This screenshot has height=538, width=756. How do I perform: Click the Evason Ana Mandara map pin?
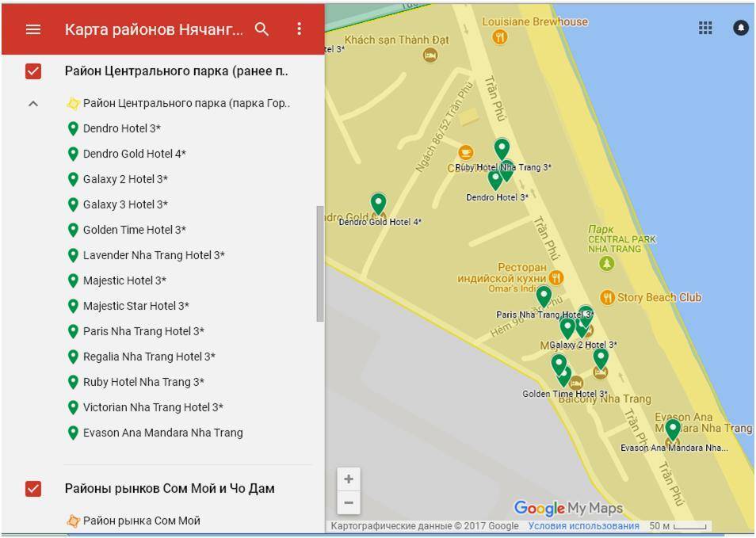(x=673, y=429)
